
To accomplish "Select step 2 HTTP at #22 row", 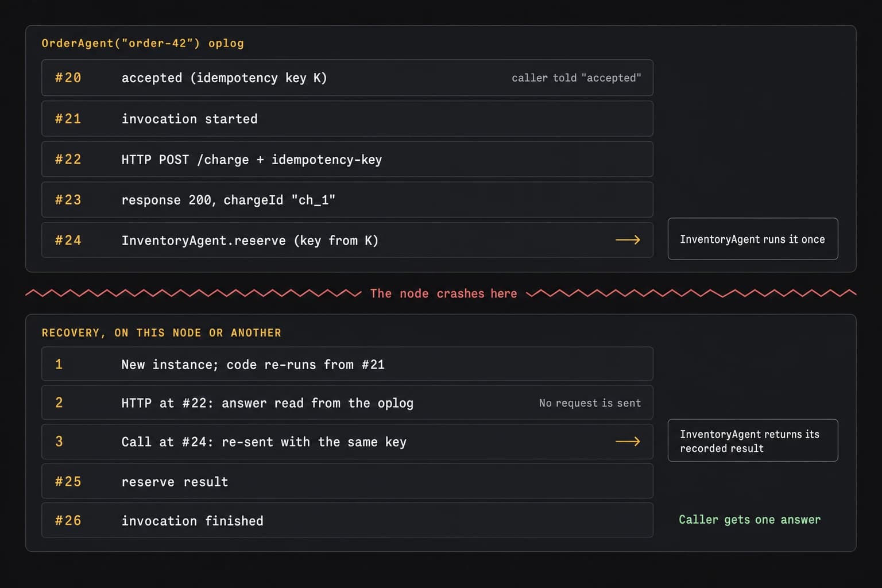I will coord(347,403).
